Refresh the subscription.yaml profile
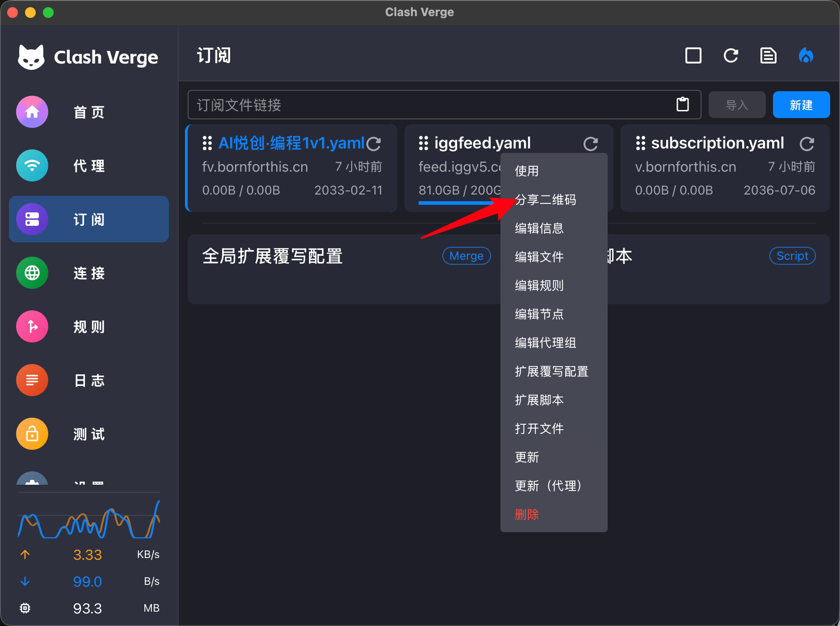Screen dimensions: 840x626 point(807,144)
